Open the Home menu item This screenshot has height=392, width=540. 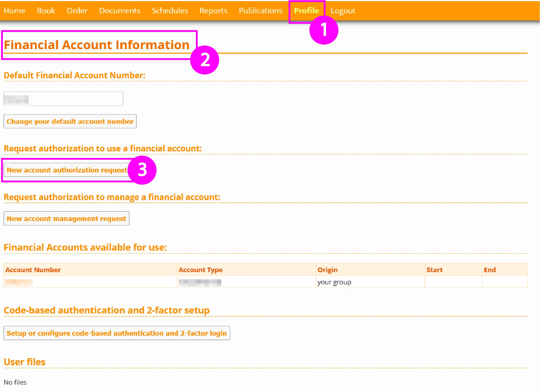pyautogui.click(x=15, y=10)
